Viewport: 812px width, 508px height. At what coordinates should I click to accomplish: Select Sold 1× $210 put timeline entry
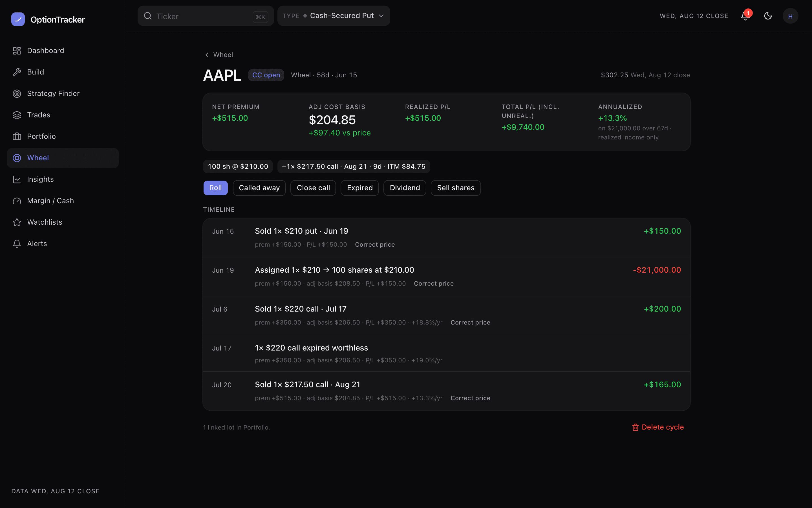click(x=446, y=238)
